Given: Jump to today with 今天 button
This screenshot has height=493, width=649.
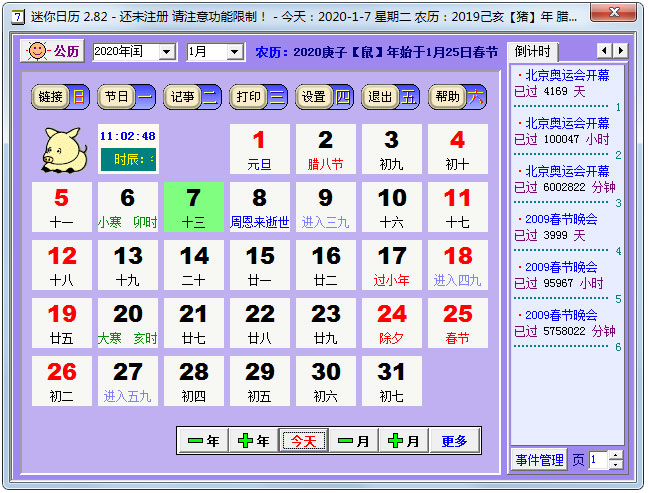Looking at the screenshot, I should click(x=304, y=440).
